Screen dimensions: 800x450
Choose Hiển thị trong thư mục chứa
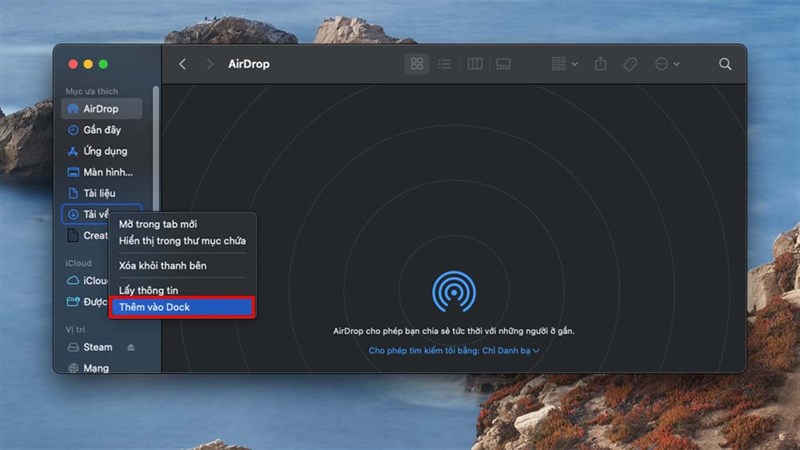182,240
